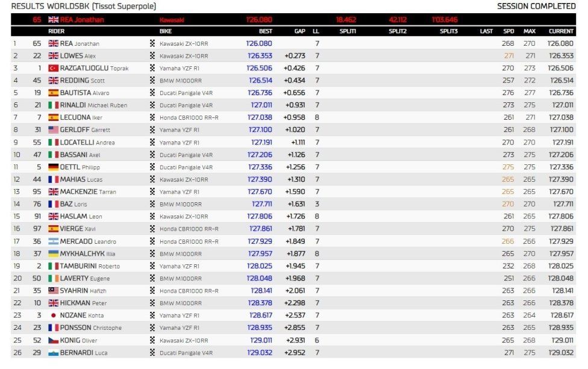
Task: Click the BIKE column header
Action: pos(165,31)
